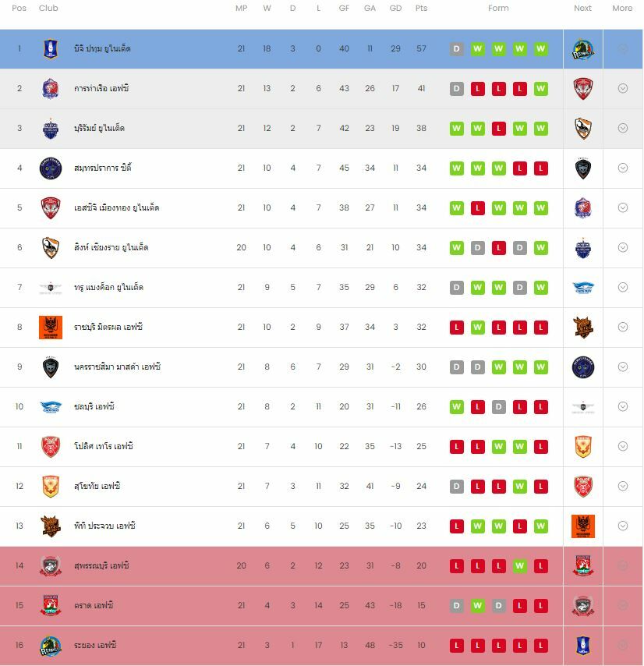Sort table by Pts column header

click(x=422, y=9)
